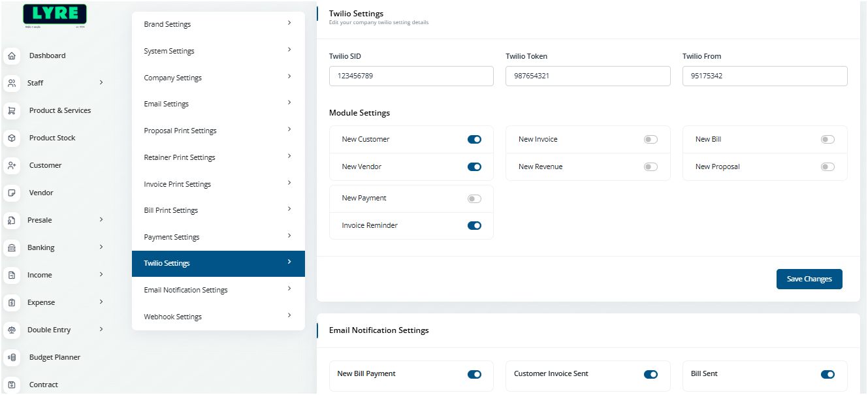
Task: Enable the New Proposal toggle
Action: click(x=828, y=167)
